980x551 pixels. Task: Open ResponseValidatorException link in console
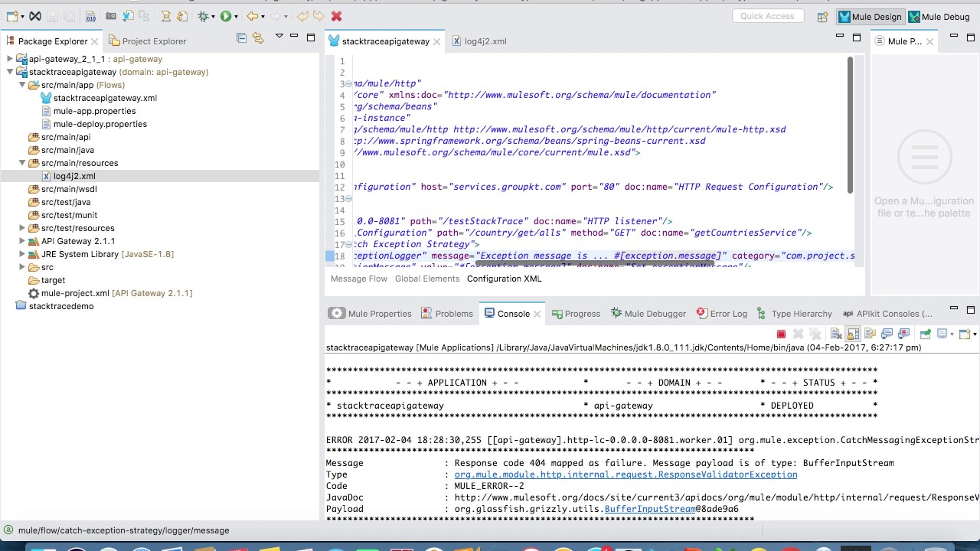(626, 474)
